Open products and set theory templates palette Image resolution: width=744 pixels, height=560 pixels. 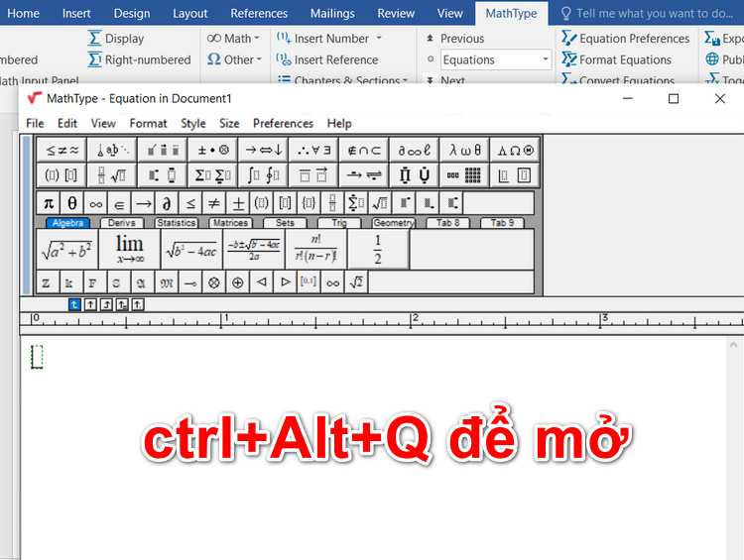415,175
